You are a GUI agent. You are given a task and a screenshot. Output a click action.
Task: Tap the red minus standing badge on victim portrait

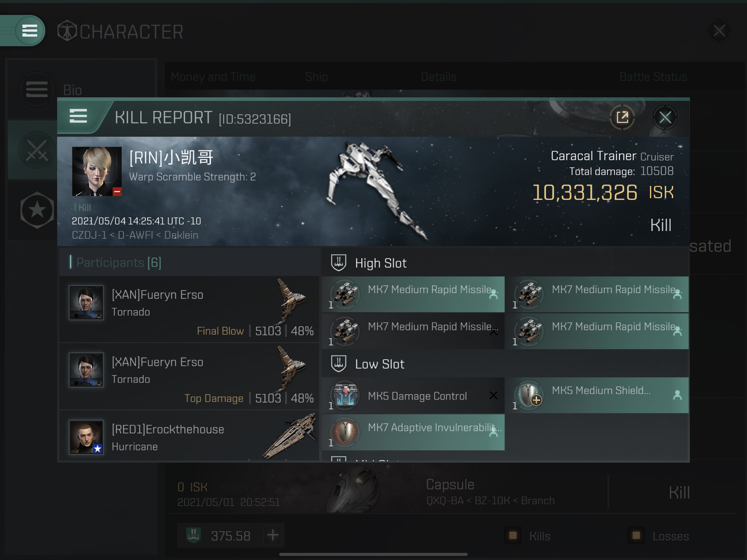click(x=117, y=191)
